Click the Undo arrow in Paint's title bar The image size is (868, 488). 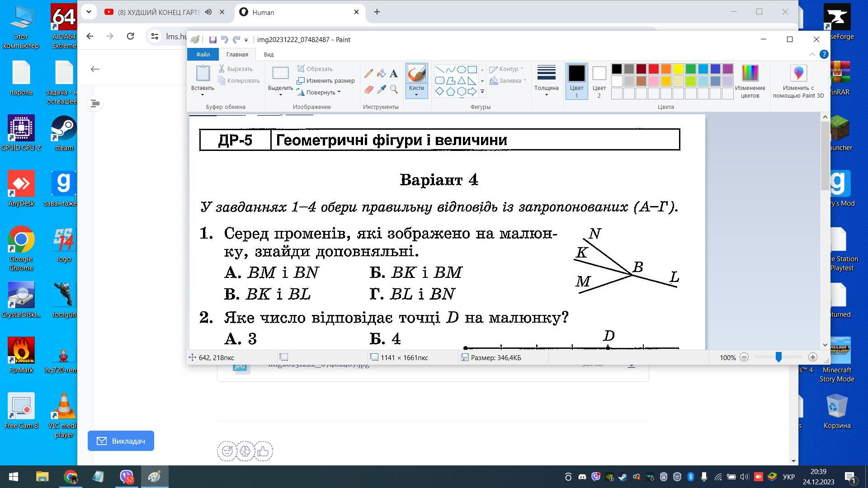pos(224,40)
